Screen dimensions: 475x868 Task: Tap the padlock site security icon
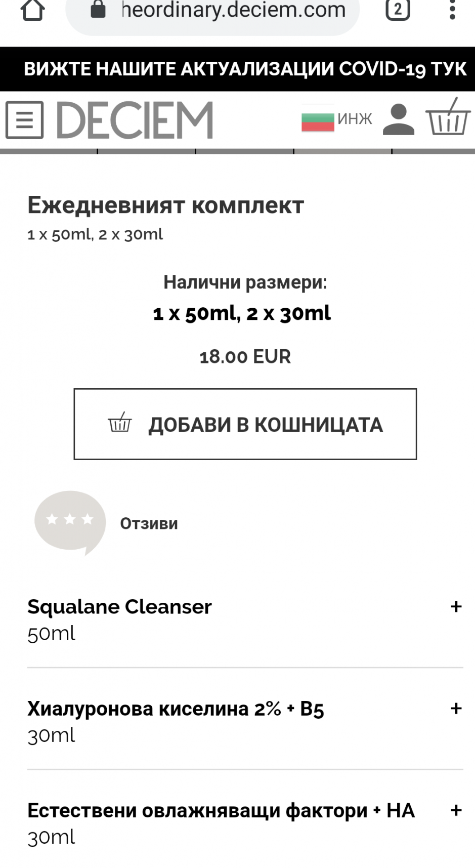coord(98,9)
